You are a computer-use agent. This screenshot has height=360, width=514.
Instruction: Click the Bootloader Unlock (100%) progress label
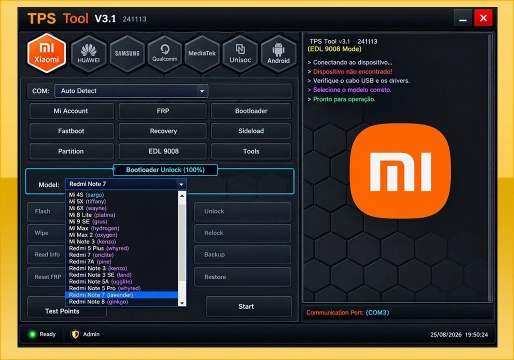(x=165, y=170)
